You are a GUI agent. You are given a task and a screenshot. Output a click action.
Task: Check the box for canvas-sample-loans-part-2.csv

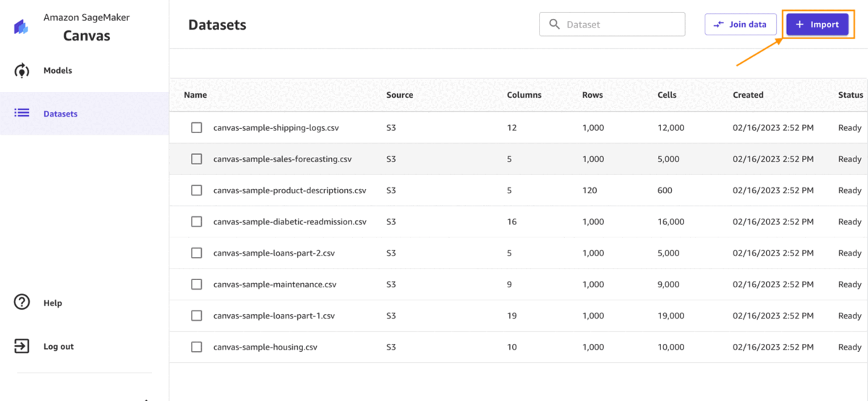pyautogui.click(x=197, y=253)
